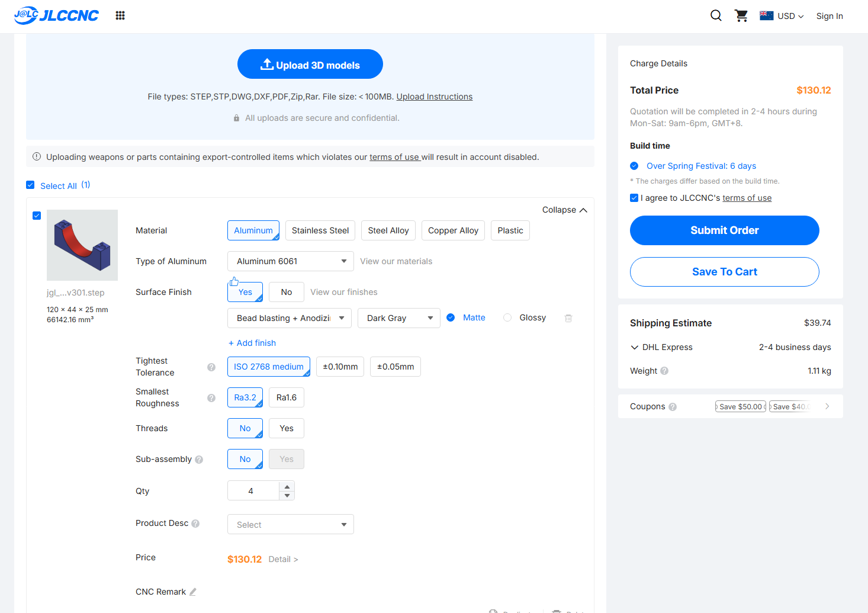
Task: Open the apps grid menu icon
Action: click(x=120, y=15)
